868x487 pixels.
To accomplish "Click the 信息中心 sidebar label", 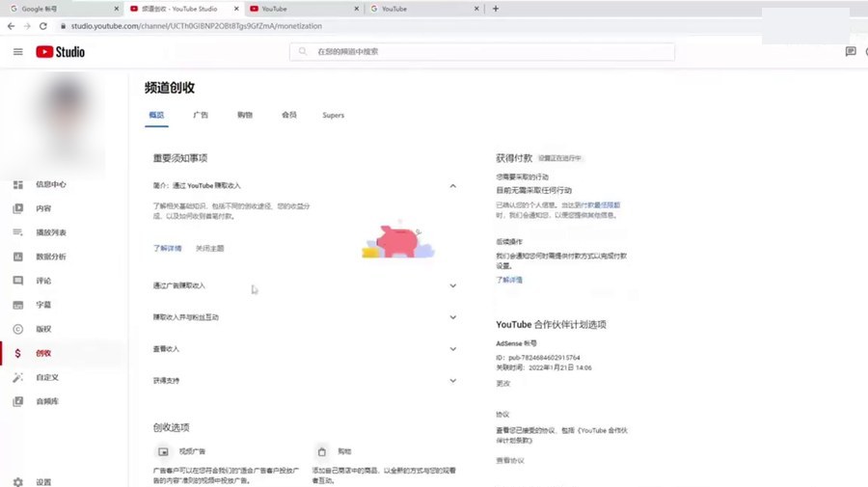I will pyautogui.click(x=51, y=184).
